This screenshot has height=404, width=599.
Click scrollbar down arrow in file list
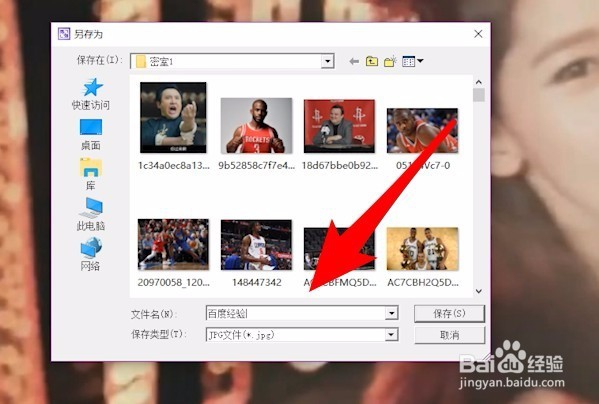click(479, 291)
